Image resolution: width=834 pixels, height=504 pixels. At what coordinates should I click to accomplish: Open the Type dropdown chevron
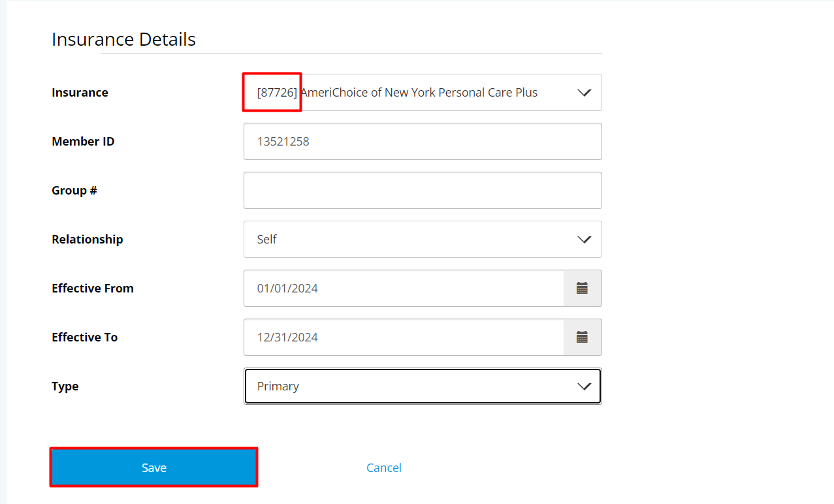585,386
